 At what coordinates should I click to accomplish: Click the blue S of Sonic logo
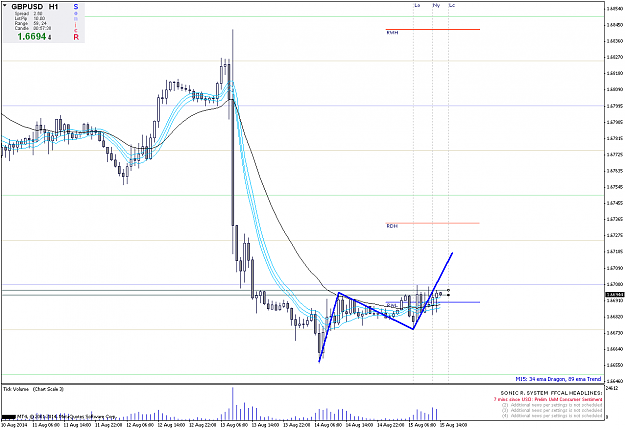tap(76, 7)
